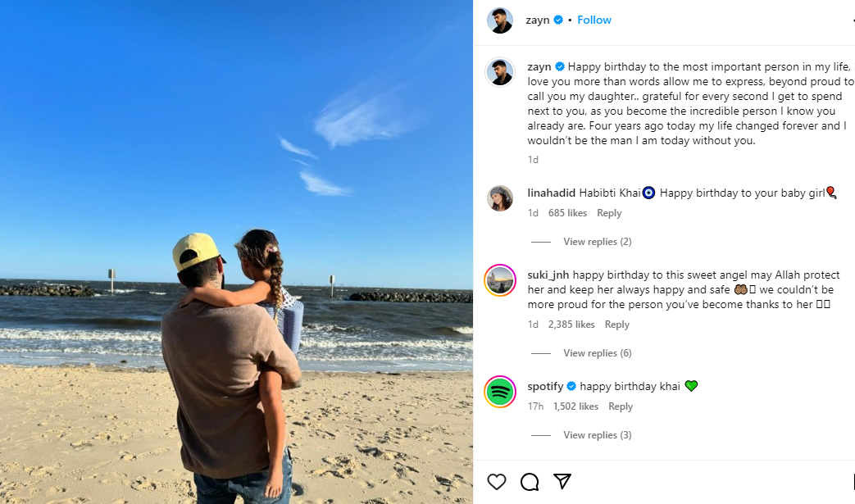Share the post via paper plane icon
The image size is (855, 504).
tap(562, 481)
